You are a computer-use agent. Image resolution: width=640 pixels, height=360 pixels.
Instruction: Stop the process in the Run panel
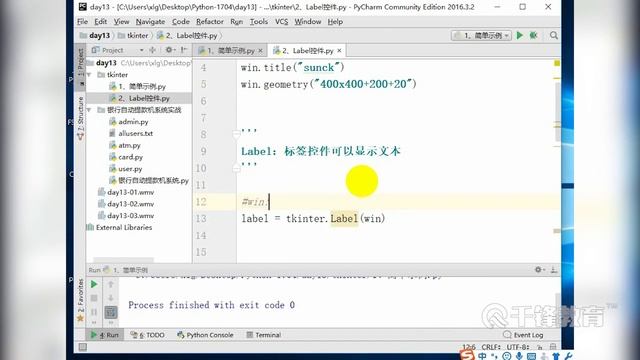click(94, 298)
